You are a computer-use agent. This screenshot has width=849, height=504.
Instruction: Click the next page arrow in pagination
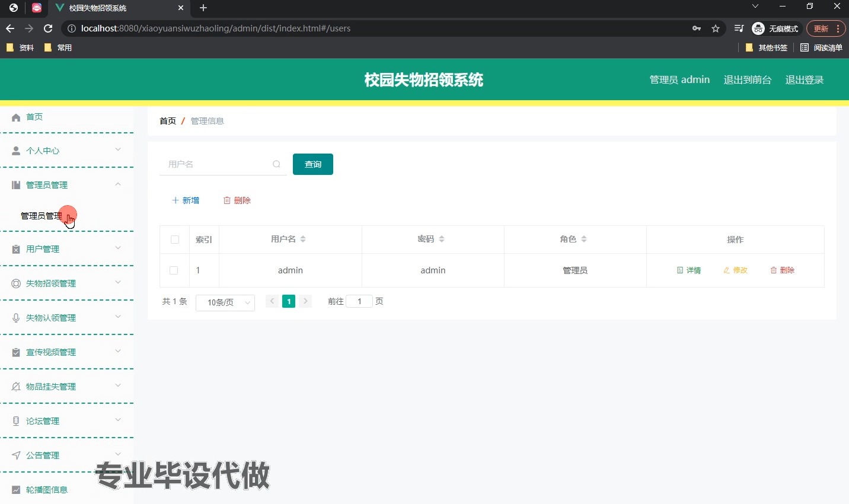tap(305, 301)
